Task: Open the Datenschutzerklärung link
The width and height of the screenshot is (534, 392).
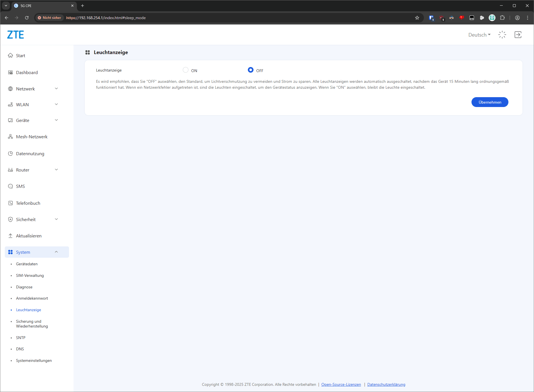Action: 386,384
